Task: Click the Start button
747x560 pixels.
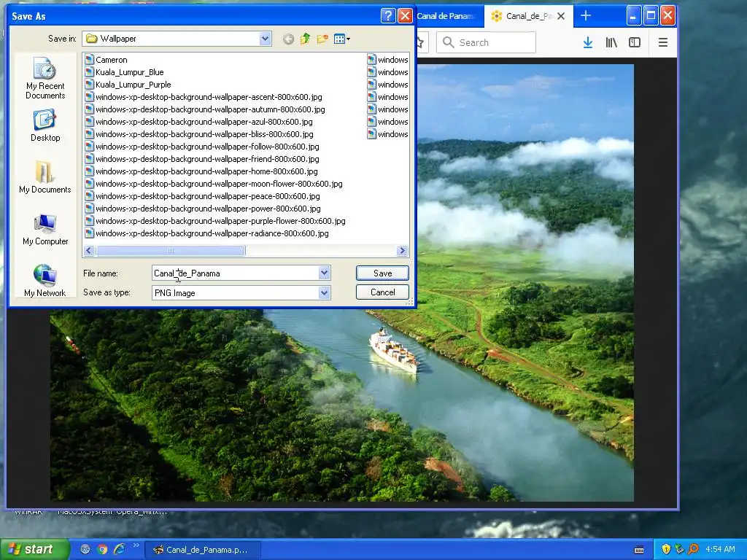Action: 34,549
